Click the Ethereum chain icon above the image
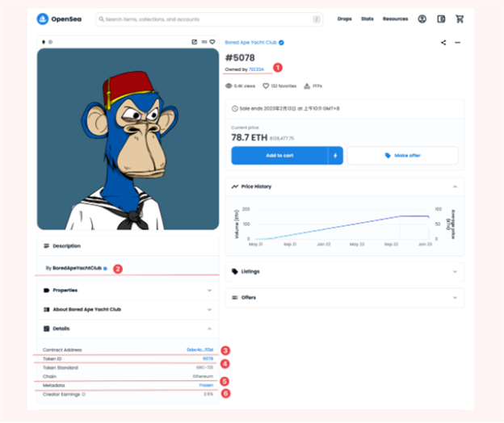 tap(44, 42)
